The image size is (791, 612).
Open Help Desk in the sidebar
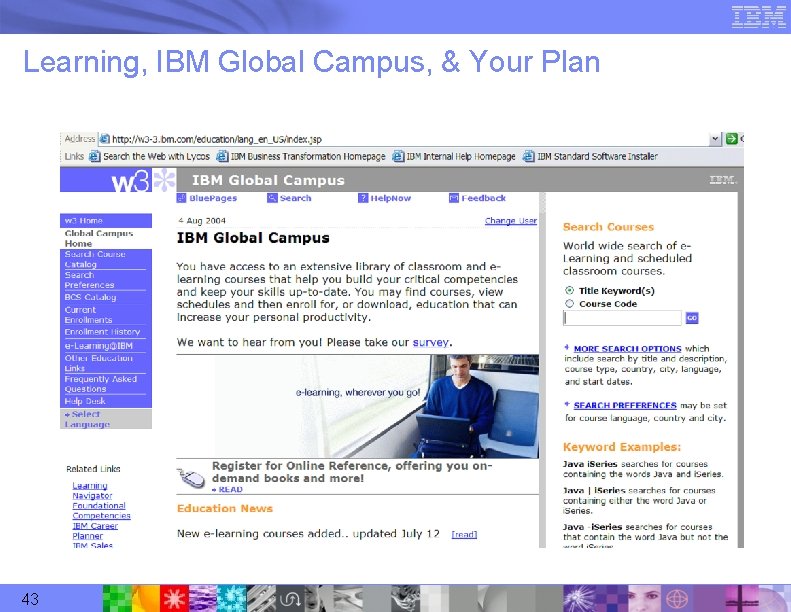(85, 402)
